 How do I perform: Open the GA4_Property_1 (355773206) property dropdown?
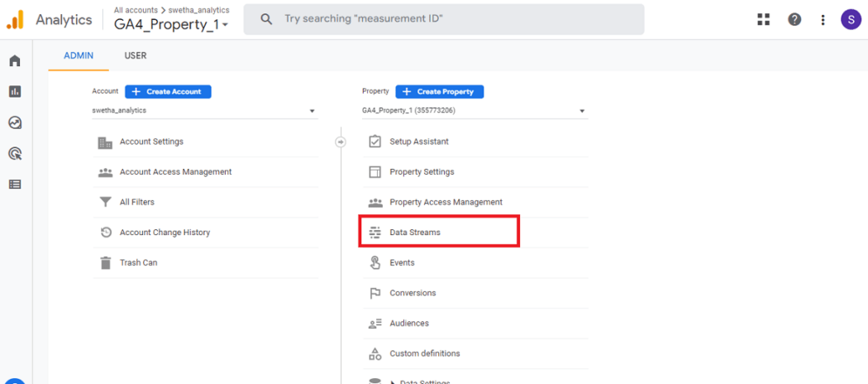pos(475,110)
